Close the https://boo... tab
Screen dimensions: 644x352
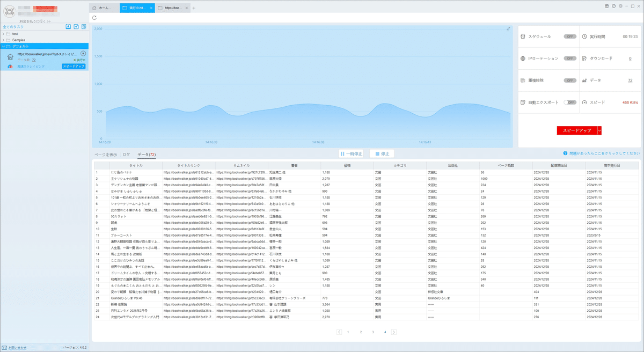(x=186, y=8)
